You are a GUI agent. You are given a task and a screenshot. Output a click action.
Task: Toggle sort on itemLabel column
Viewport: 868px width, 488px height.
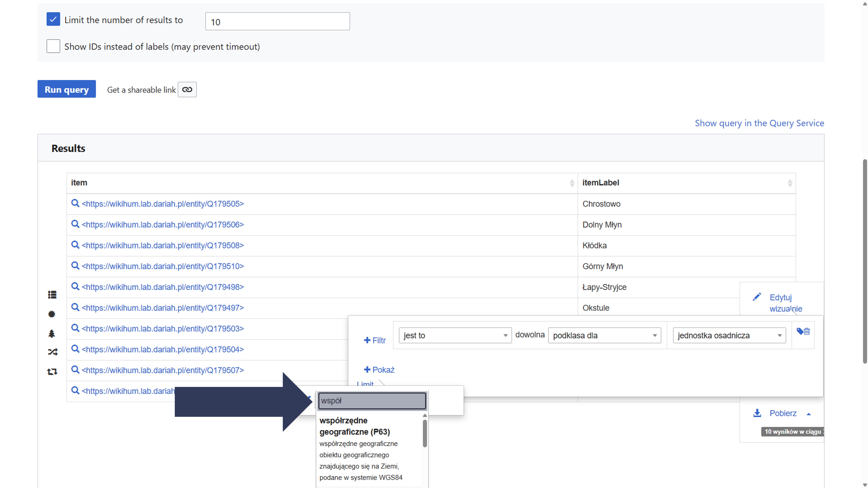click(789, 183)
